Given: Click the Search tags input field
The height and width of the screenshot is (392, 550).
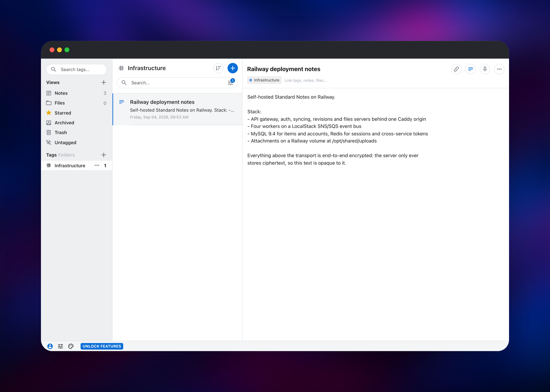Looking at the screenshot, I should [76, 70].
